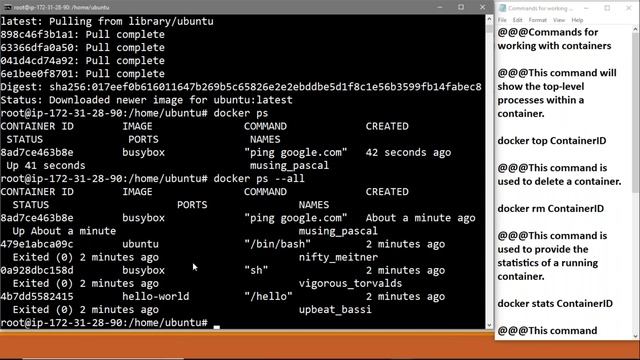
Task: Minimize the Notepad window
Action: (586, 8)
